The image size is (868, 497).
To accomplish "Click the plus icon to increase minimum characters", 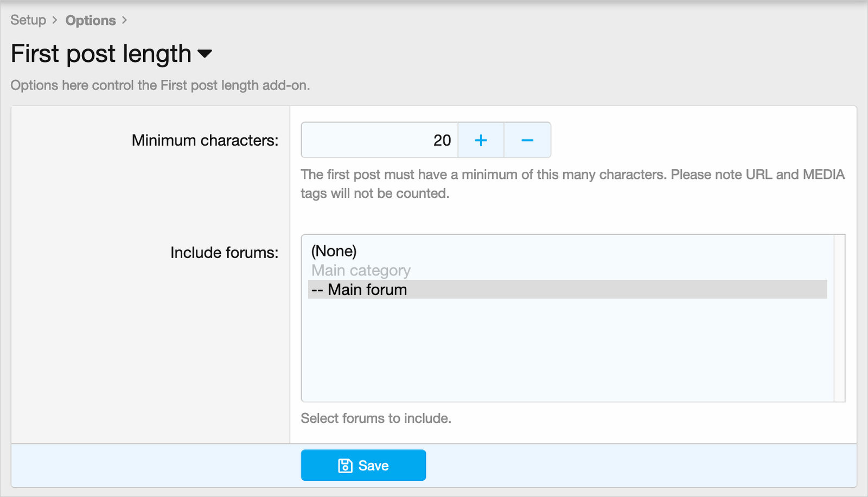I will tap(481, 140).
